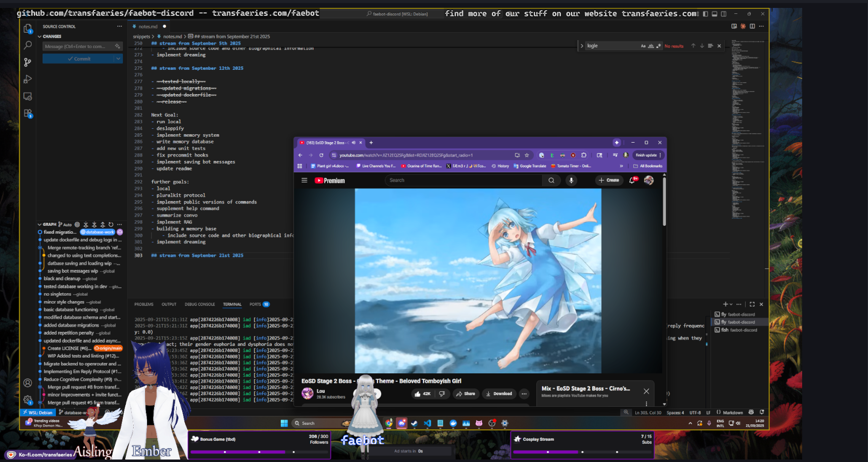Viewport: 868px width, 462px height.
Task: Open the Extensions view with badge 5
Action: click(x=28, y=113)
